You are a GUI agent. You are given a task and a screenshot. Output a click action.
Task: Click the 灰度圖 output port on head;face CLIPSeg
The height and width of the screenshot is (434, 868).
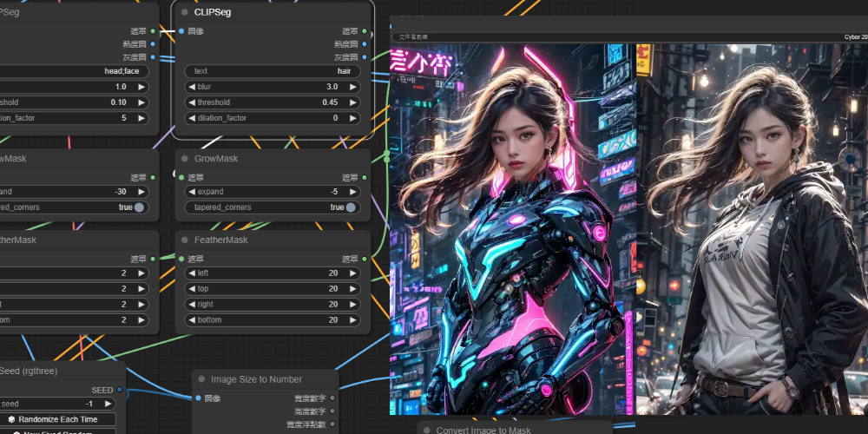click(153, 57)
